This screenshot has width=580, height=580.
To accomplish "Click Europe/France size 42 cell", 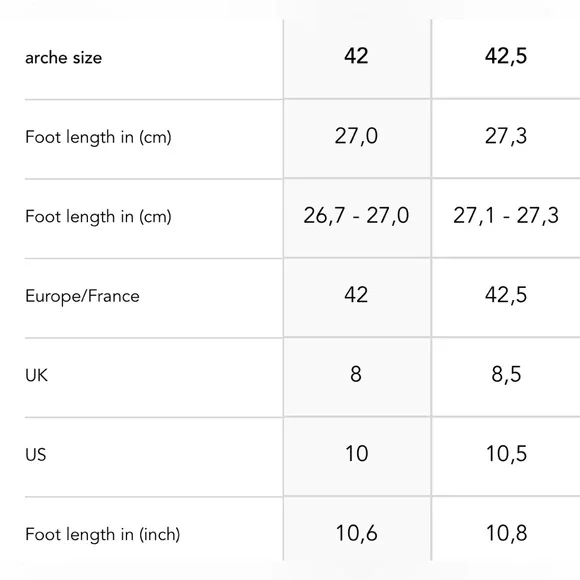I will pos(356,295).
